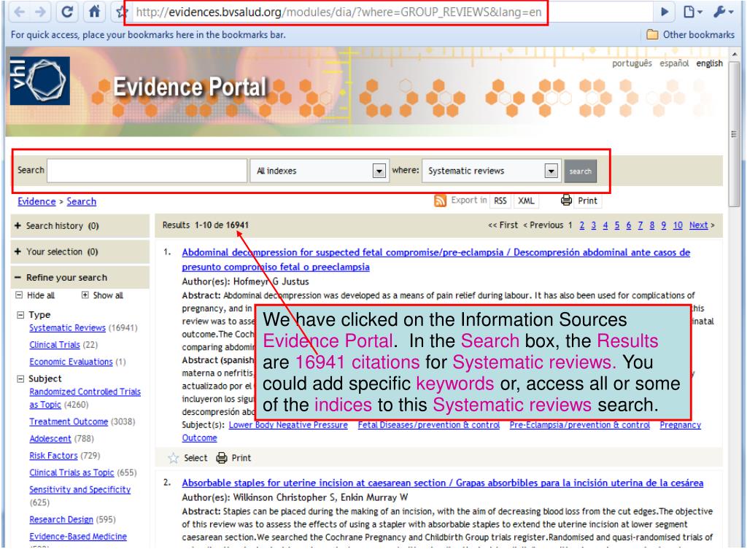The height and width of the screenshot is (560, 747).
Task: Go to browser home page icon
Action: (x=94, y=12)
